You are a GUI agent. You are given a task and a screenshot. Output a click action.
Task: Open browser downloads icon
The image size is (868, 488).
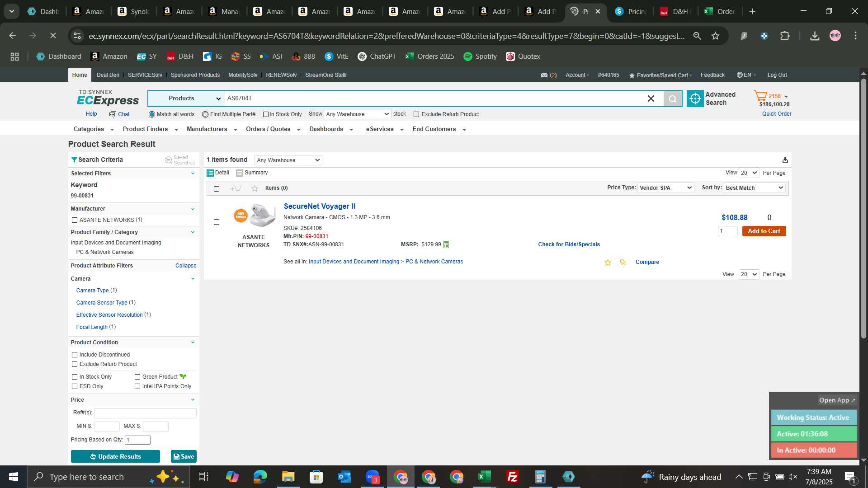[x=815, y=36]
